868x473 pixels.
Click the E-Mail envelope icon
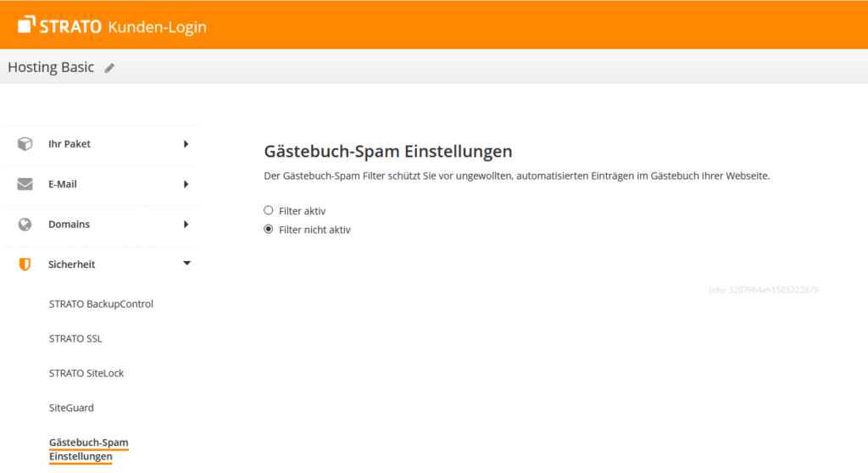tap(25, 184)
